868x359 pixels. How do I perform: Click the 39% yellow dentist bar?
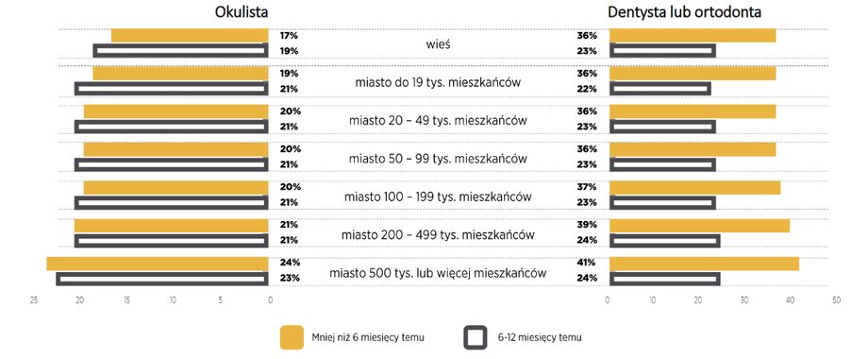pyautogui.click(x=700, y=226)
